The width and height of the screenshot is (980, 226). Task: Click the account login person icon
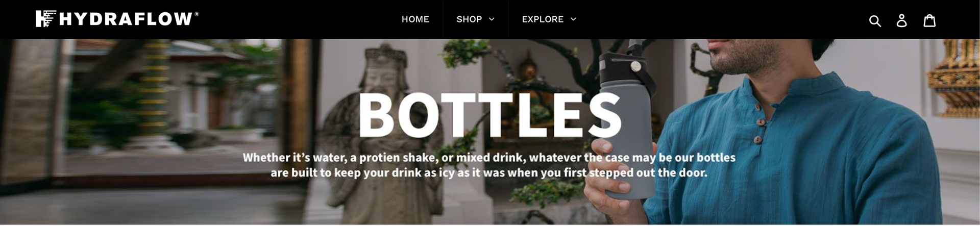coord(902,20)
